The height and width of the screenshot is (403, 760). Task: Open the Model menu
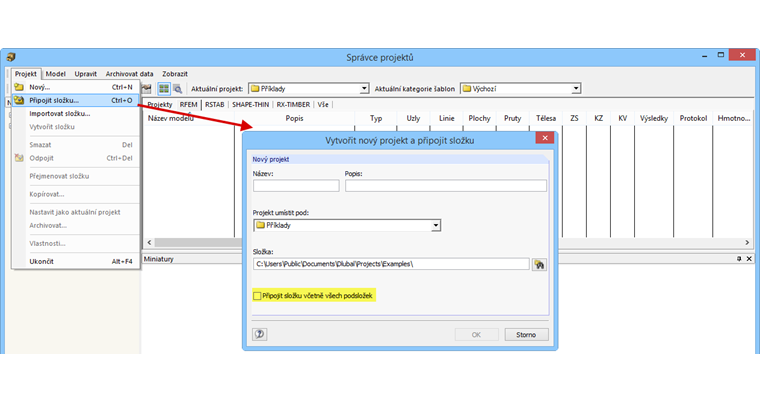(56, 74)
